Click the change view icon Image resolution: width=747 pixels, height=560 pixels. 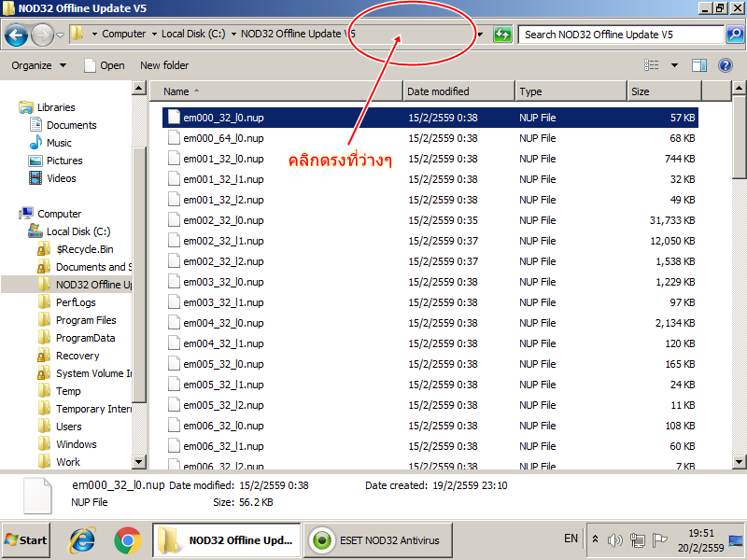pyautogui.click(x=651, y=65)
